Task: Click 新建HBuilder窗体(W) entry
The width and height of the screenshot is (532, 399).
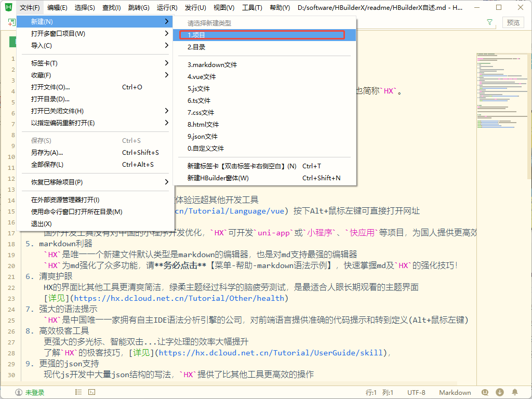Action: tap(264, 178)
